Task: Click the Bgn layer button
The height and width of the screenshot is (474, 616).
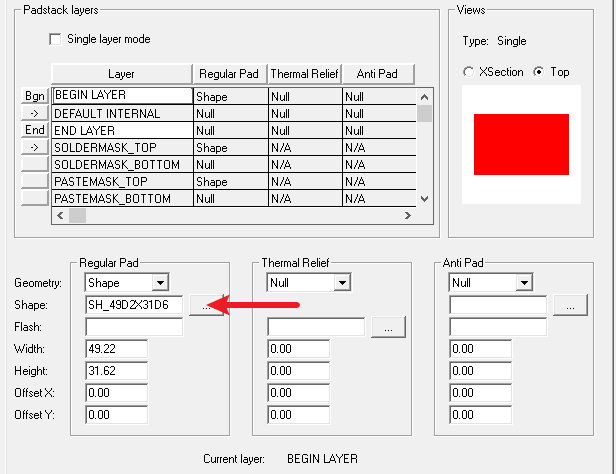Action: click(x=35, y=96)
